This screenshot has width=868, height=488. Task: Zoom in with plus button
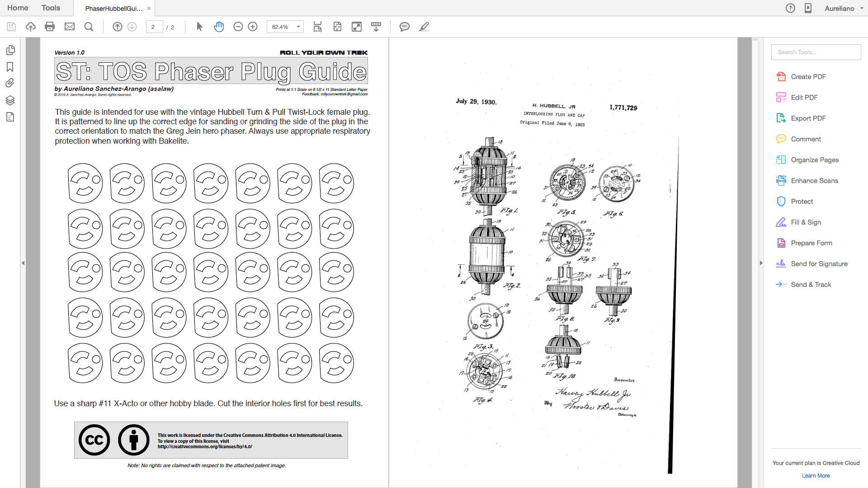[253, 27]
